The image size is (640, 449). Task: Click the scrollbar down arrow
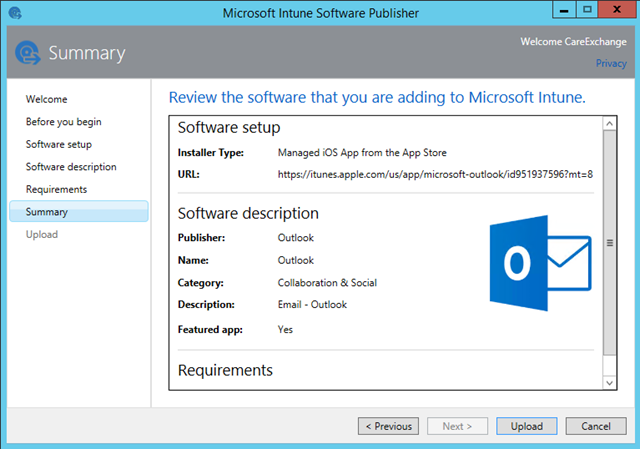[x=609, y=383]
